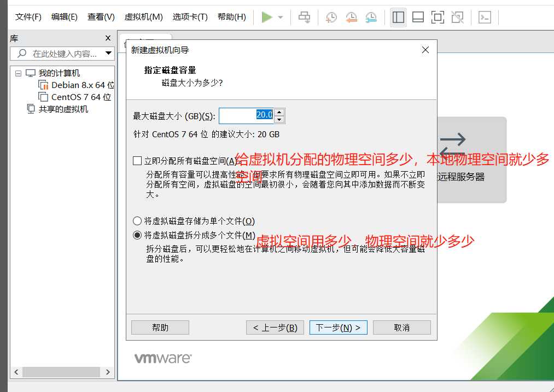Select 将虚拟磁盘存储为单个文件 radio option
Screen dimensions: 554x392
[137, 221]
